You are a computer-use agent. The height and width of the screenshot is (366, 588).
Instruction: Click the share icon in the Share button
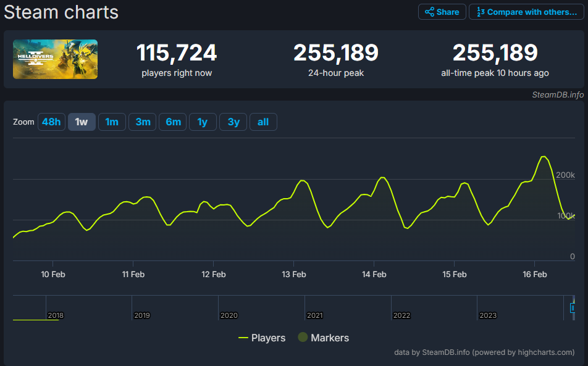[x=429, y=12]
